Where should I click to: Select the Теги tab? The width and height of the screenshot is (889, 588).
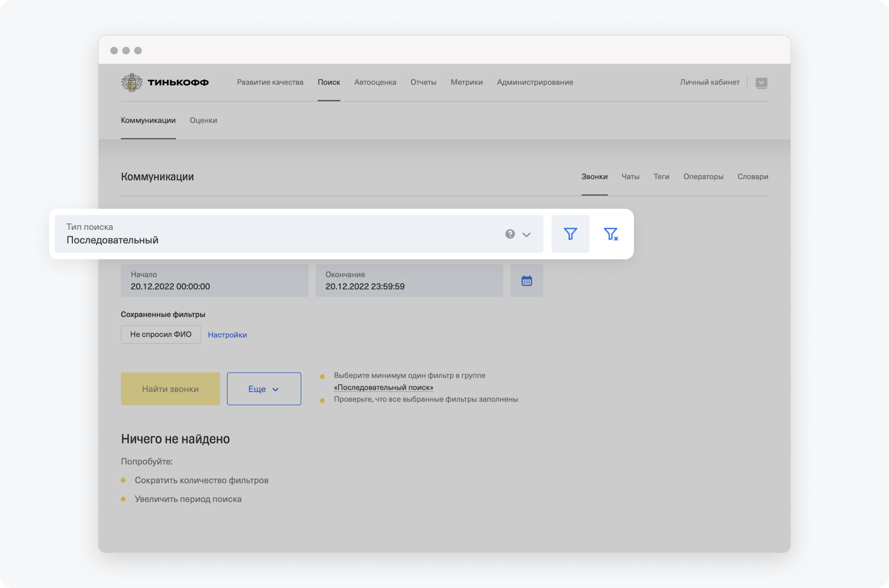(x=661, y=177)
